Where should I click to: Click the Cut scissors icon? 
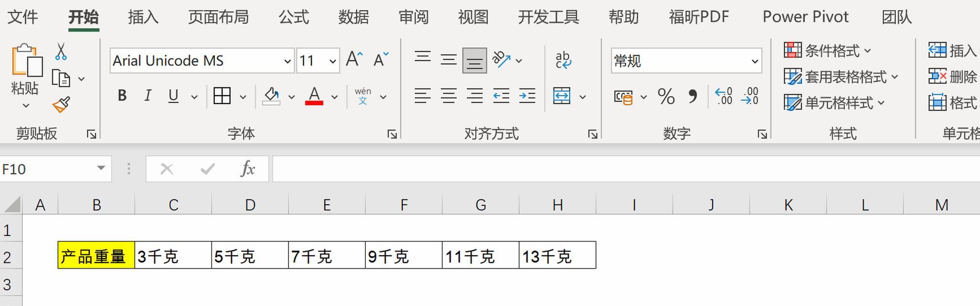pyautogui.click(x=61, y=51)
